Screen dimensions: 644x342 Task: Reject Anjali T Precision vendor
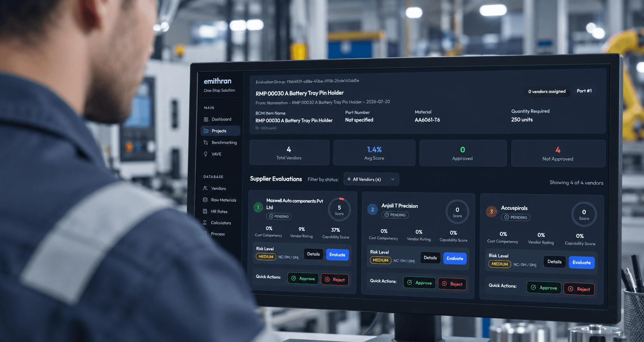tap(452, 284)
